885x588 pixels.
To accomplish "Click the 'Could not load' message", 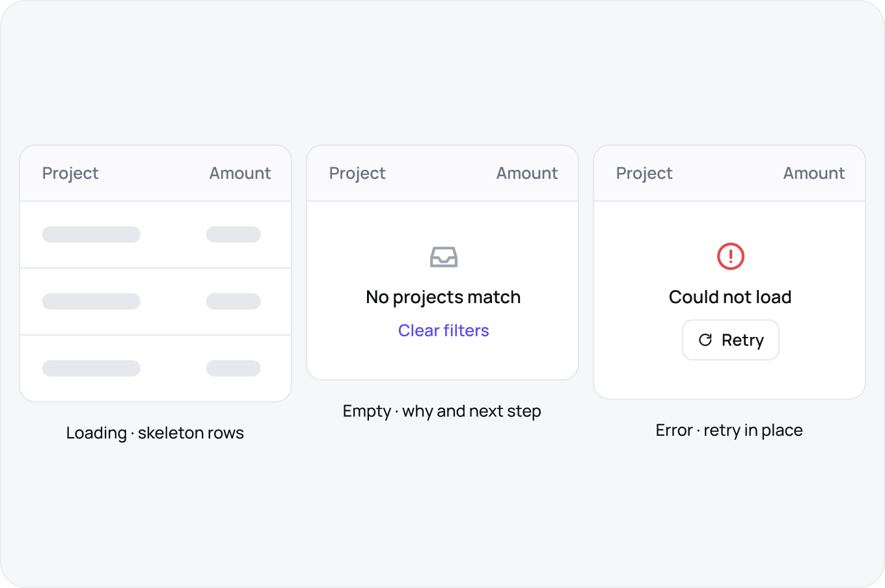I will click(730, 297).
